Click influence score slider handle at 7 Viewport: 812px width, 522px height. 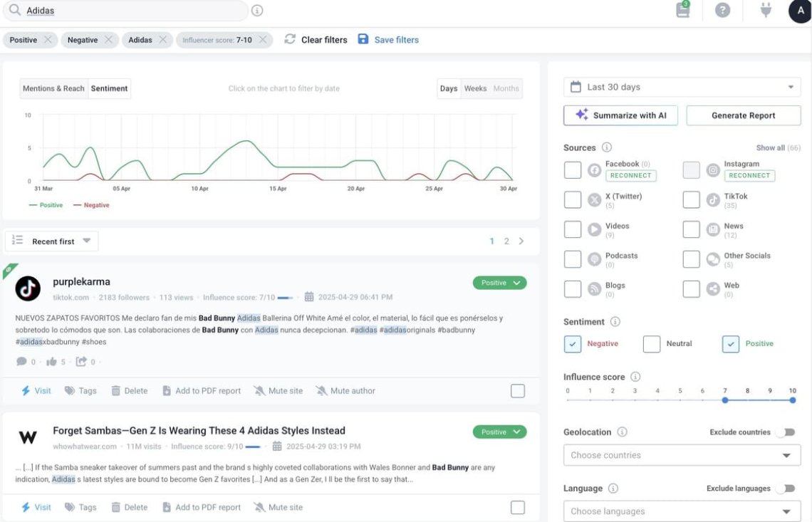(x=725, y=400)
